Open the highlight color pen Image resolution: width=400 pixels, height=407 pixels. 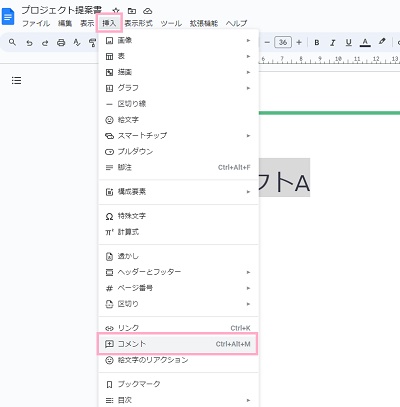coord(382,42)
